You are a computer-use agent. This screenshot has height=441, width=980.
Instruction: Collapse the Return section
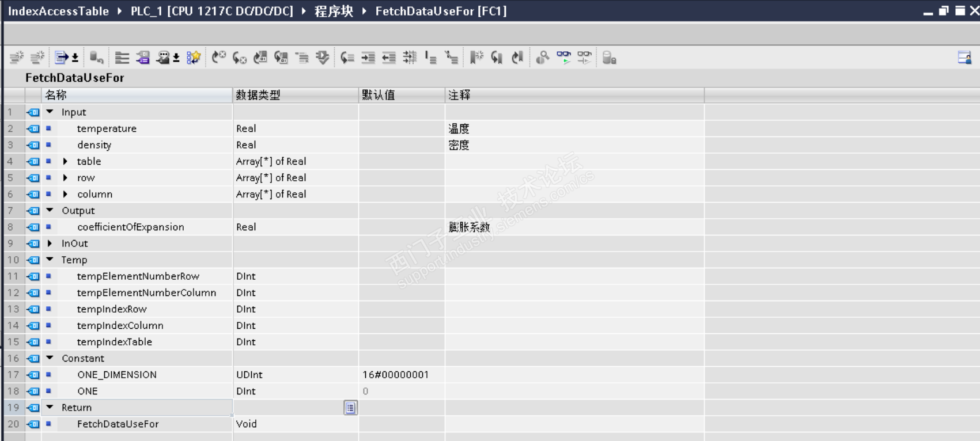[50, 408]
